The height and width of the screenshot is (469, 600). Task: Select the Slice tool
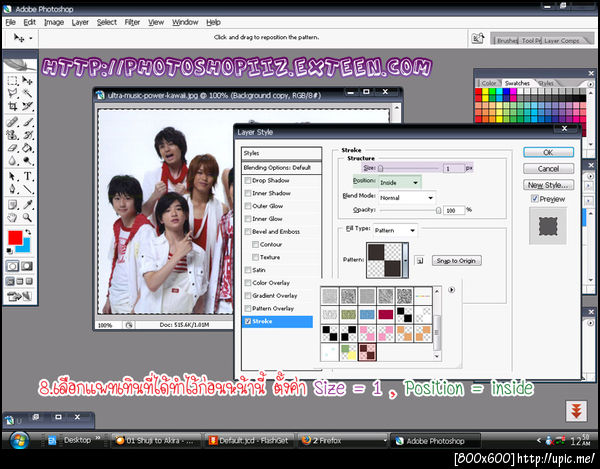click(x=27, y=106)
